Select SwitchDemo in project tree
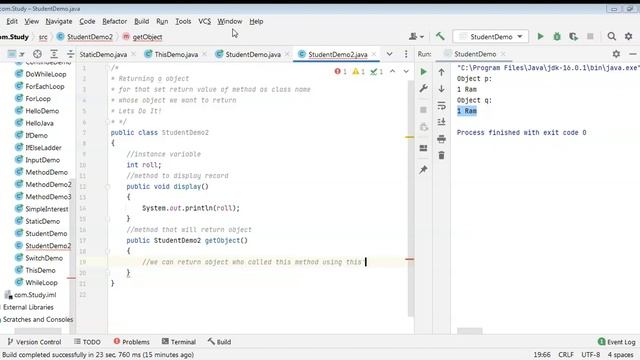Viewport: 640px width, 360px height. pos(39,258)
